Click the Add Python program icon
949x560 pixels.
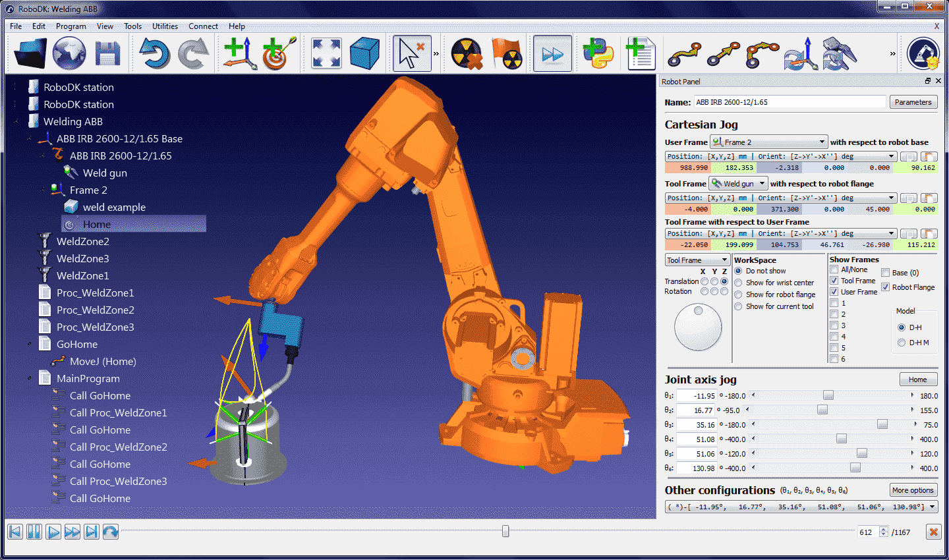coord(598,54)
